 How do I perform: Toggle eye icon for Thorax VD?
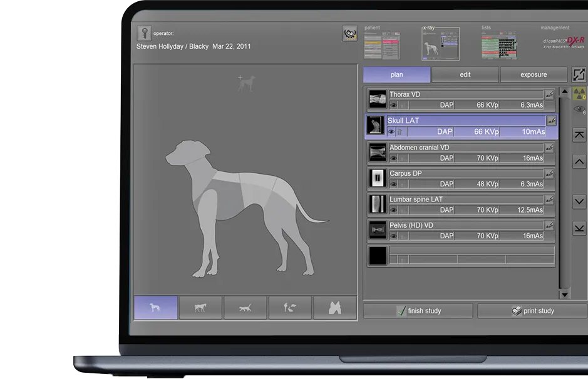pyautogui.click(x=393, y=105)
